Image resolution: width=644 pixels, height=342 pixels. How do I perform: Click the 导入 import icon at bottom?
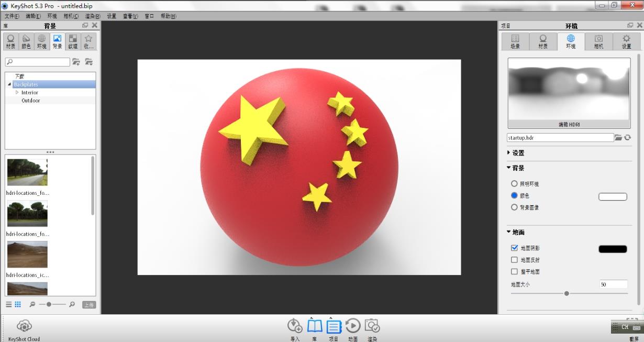tap(295, 326)
